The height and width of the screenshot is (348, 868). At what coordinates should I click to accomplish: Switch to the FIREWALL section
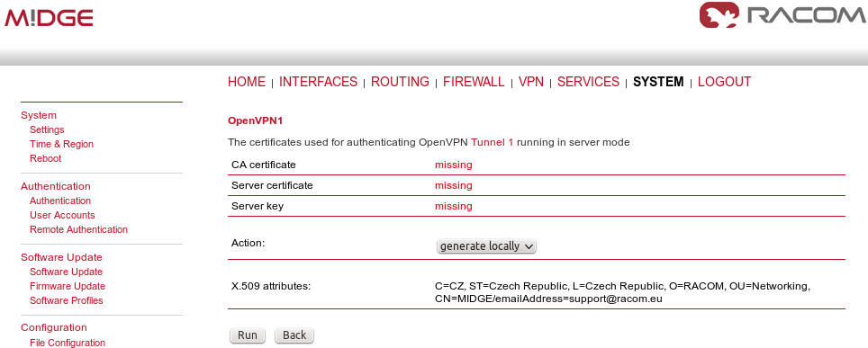[474, 82]
